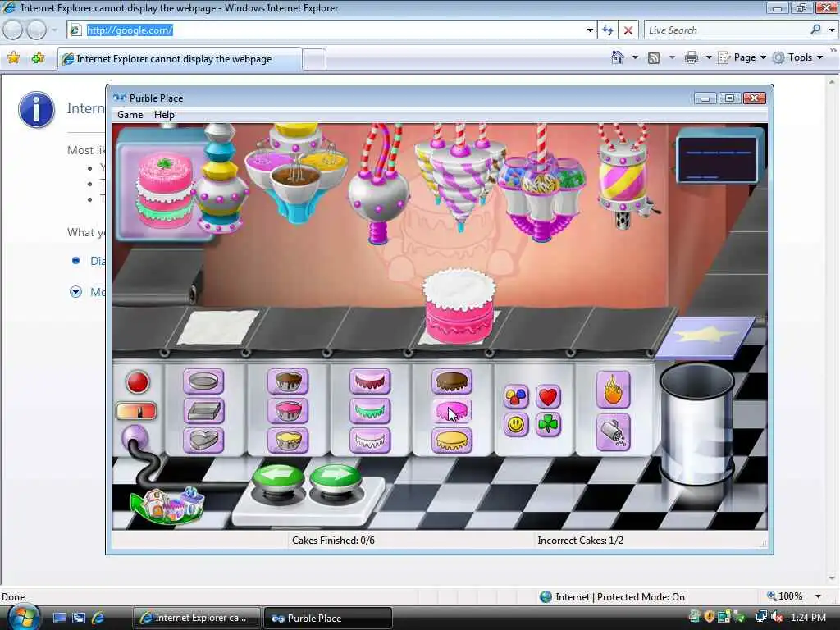Expand the Print options dropdown arrow
Viewport: 840px width, 630px height.
coord(708,57)
